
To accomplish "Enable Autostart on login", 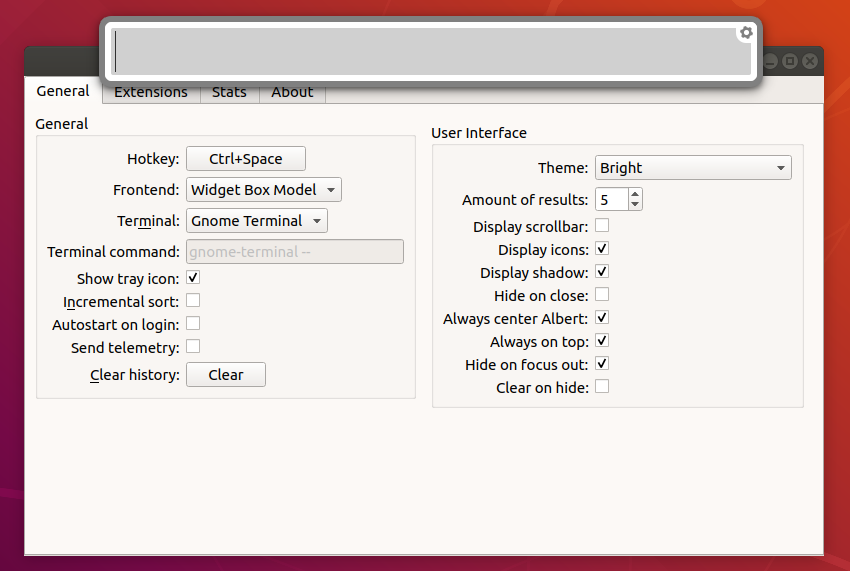I will (x=193, y=324).
